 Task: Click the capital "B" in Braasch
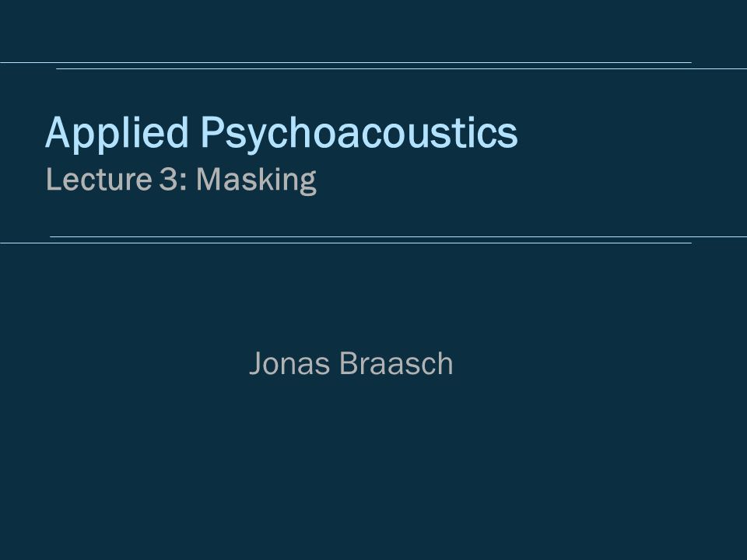[x=349, y=363]
